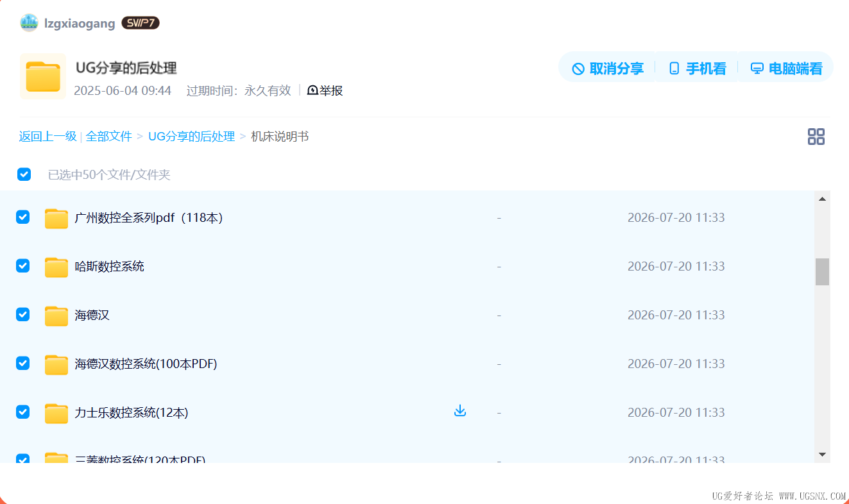
Task: Open the 哈斯数控系统 folder icon
Action: click(56, 267)
